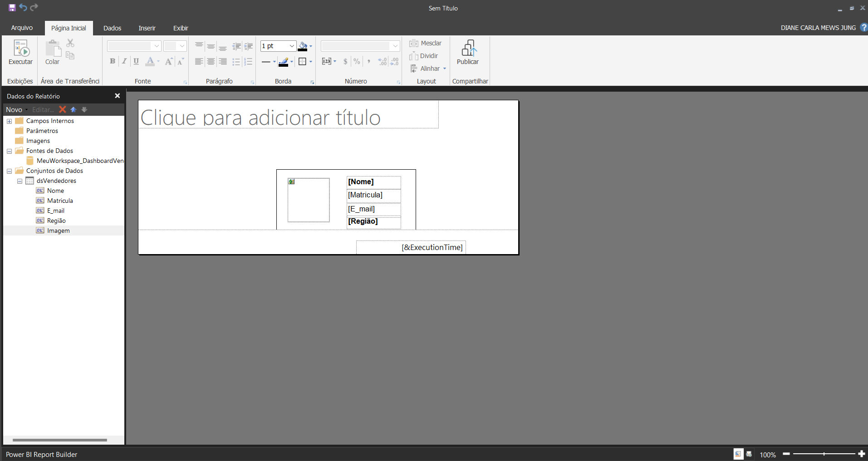Open the Arquivo menu

(x=22, y=28)
